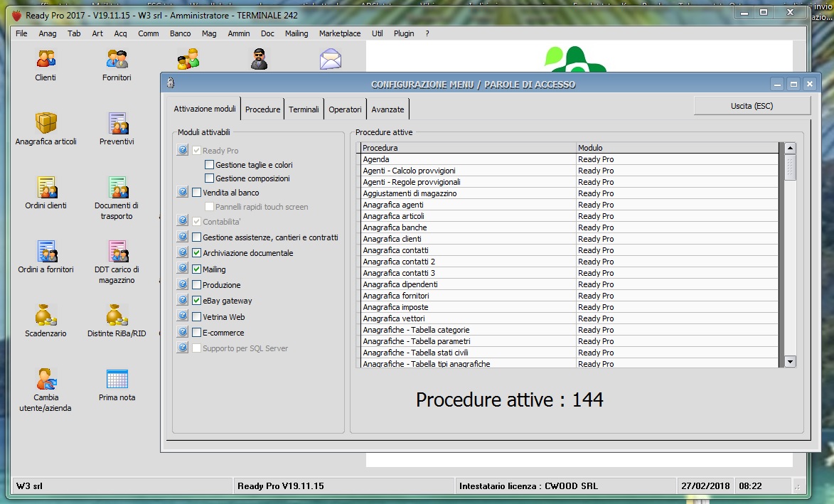Viewport: 834px width, 504px height.
Task: Uncheck Archiviazione documentale module
Action: point(197,253)
